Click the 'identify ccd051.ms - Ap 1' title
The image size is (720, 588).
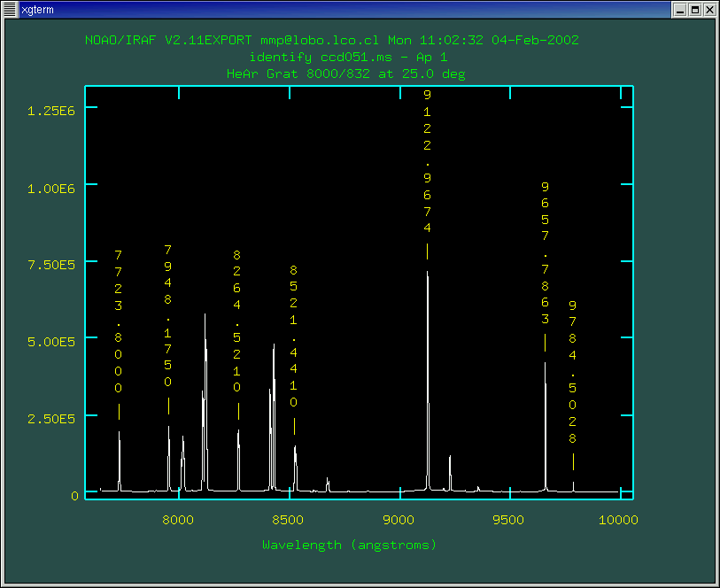point(348,58)
